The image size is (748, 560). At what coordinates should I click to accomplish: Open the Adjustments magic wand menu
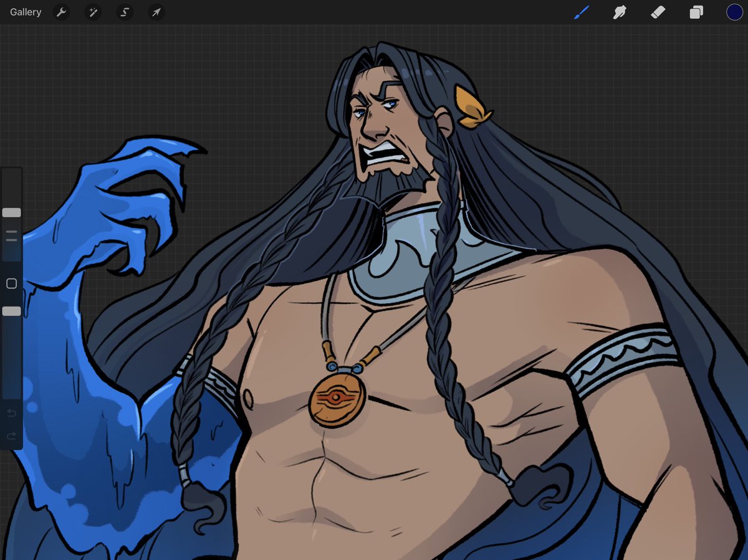click(93, 12)
